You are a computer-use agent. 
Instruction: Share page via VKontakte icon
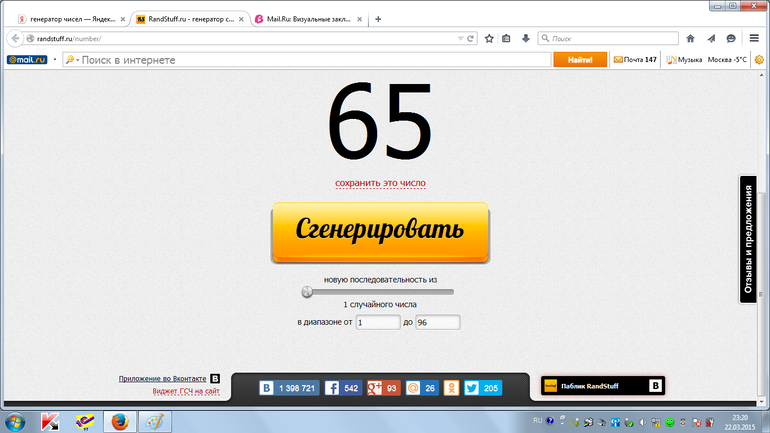pos(267,387)
